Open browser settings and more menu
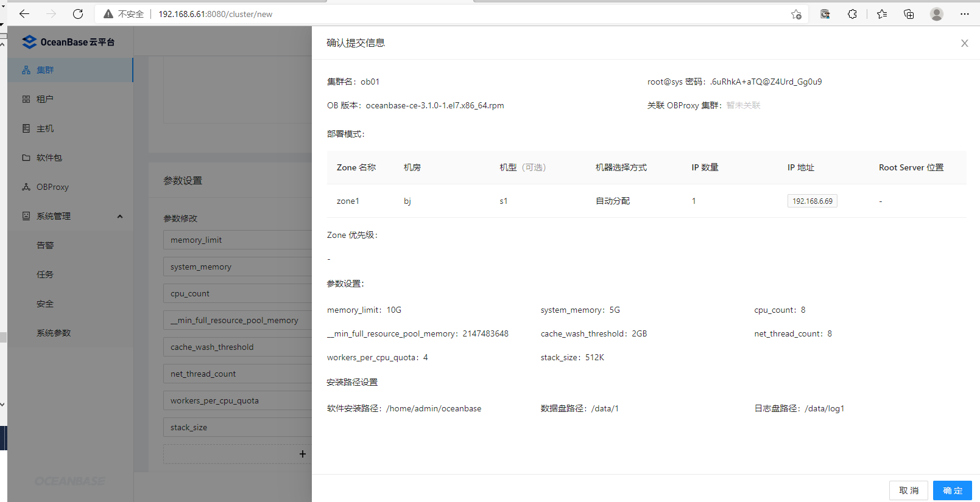Viewport: 980px width, 502px height. coord(965,14)
